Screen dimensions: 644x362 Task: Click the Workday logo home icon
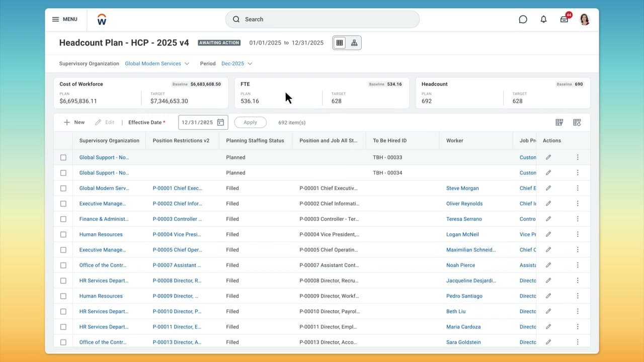tap(102, 20)
